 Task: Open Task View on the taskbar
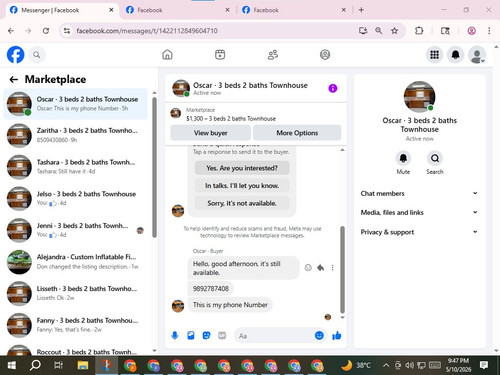(x=58, y=365)
